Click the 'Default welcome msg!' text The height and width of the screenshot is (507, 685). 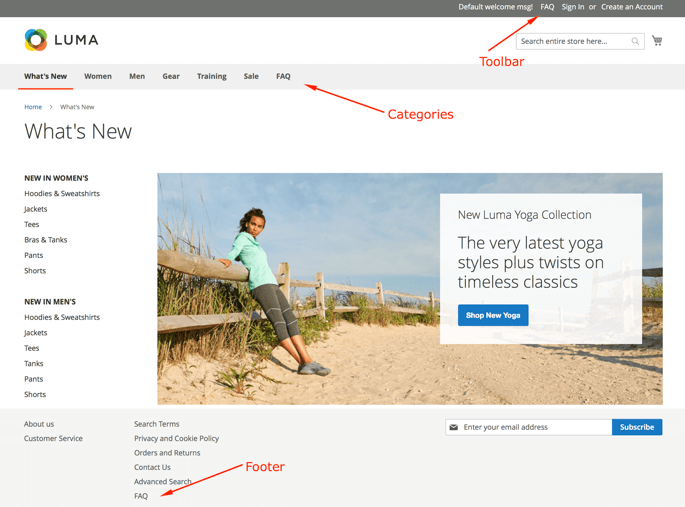[x=495, y=7]
